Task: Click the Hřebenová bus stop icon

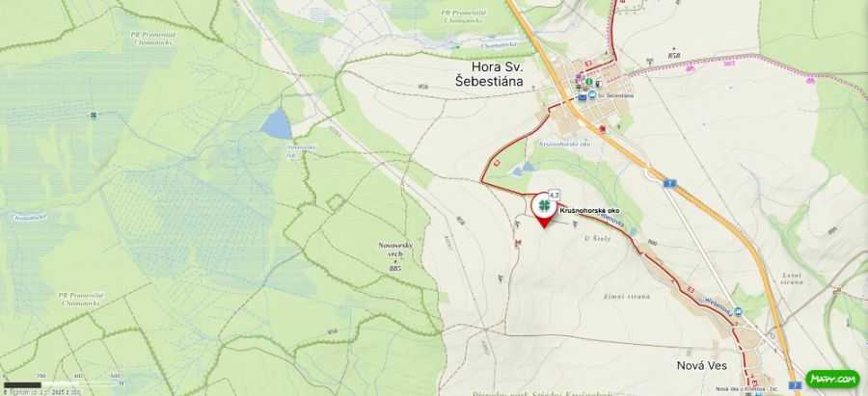Action: (x=738, y=311)
